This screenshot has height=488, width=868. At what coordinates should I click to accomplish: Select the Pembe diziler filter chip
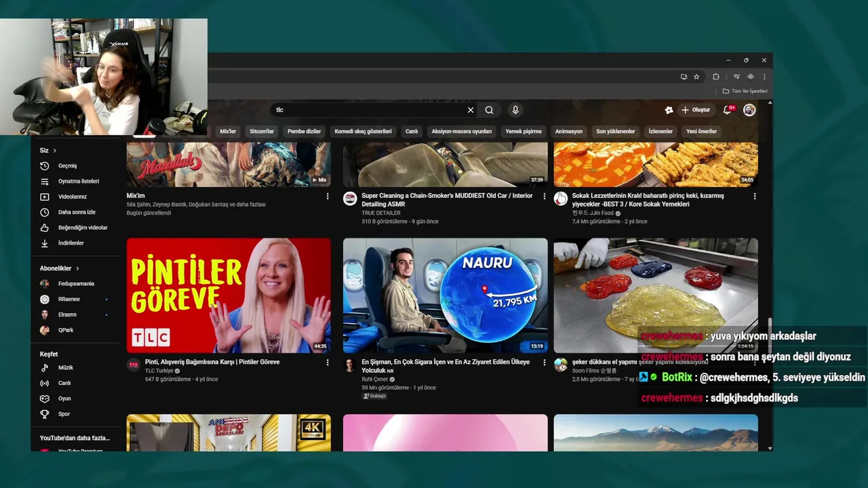point(304,131)
